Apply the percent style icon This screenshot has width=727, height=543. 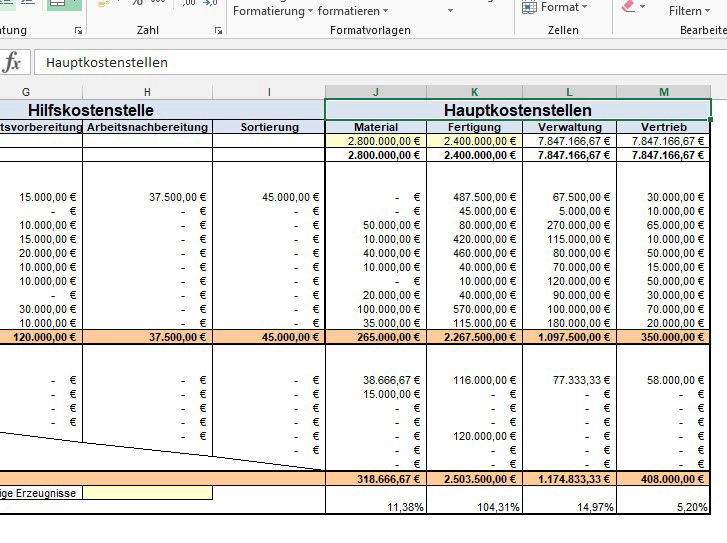coord(135,5)
